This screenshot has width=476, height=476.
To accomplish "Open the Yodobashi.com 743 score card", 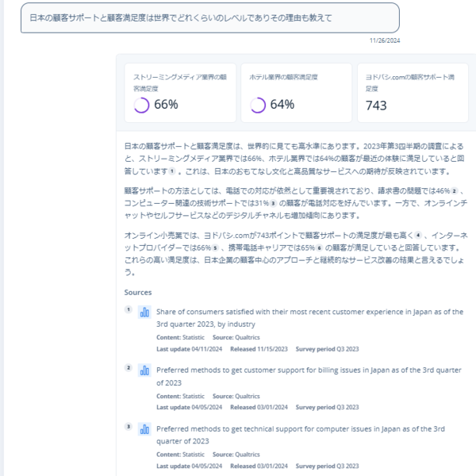I will (x=413, y=93).
